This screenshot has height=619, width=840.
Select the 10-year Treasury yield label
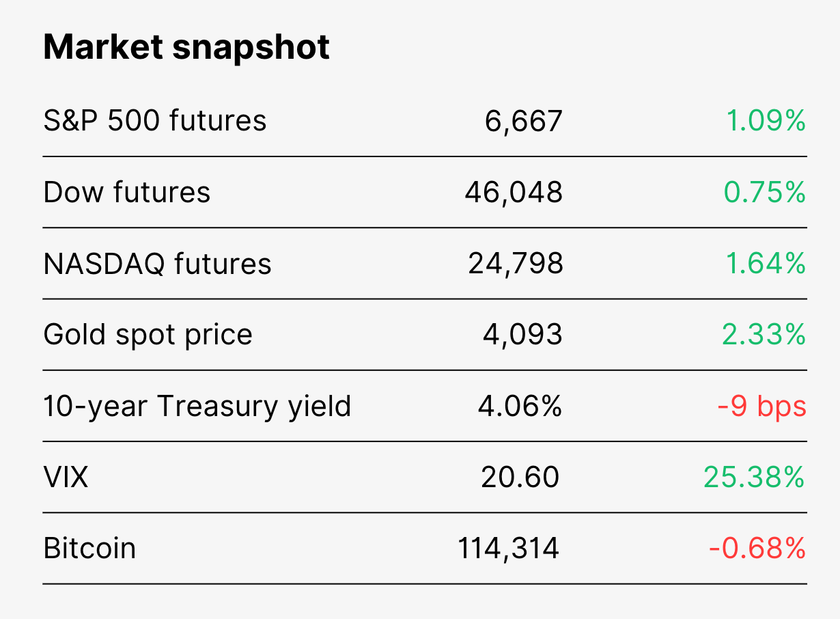(197, 407)
